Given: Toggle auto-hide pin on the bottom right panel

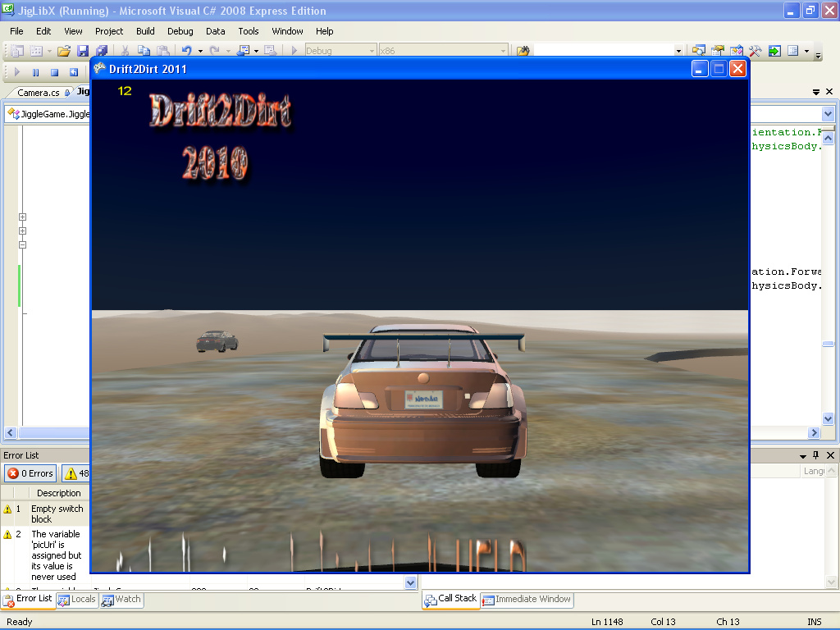Looking at the screenshot, I should pyautogui.click(x=816, y=455).
